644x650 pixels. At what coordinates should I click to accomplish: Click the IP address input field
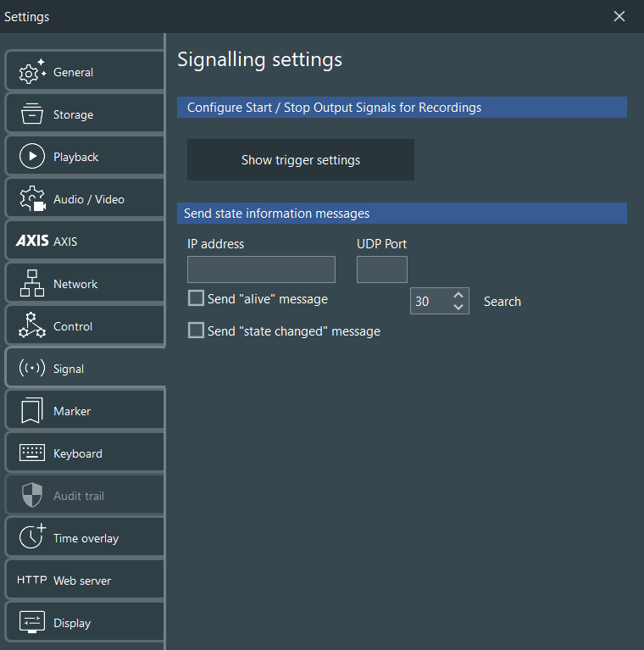[261, 269]
